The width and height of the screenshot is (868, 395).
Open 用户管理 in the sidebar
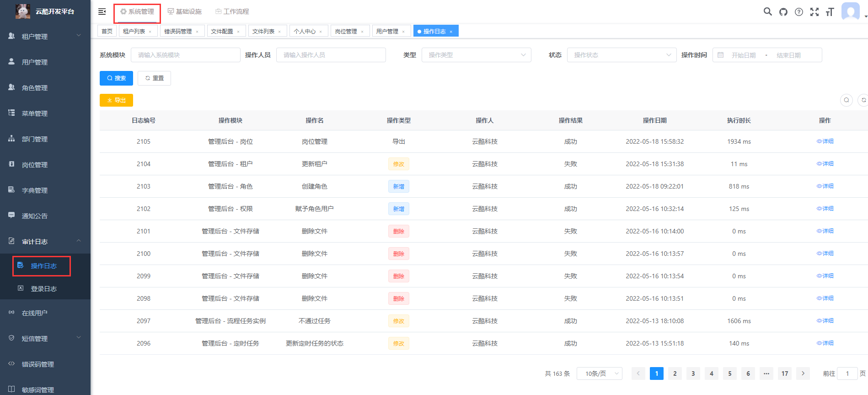coord(45,62)
